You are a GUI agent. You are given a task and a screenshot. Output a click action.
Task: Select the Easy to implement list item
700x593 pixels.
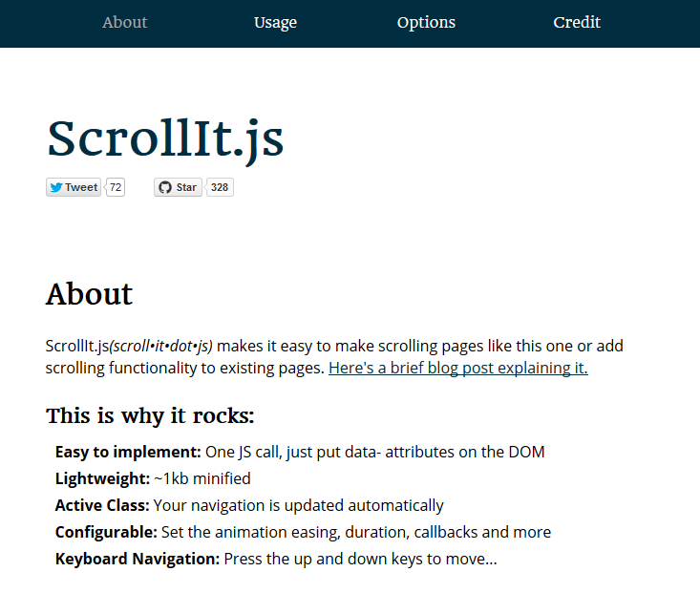(300, 452)
